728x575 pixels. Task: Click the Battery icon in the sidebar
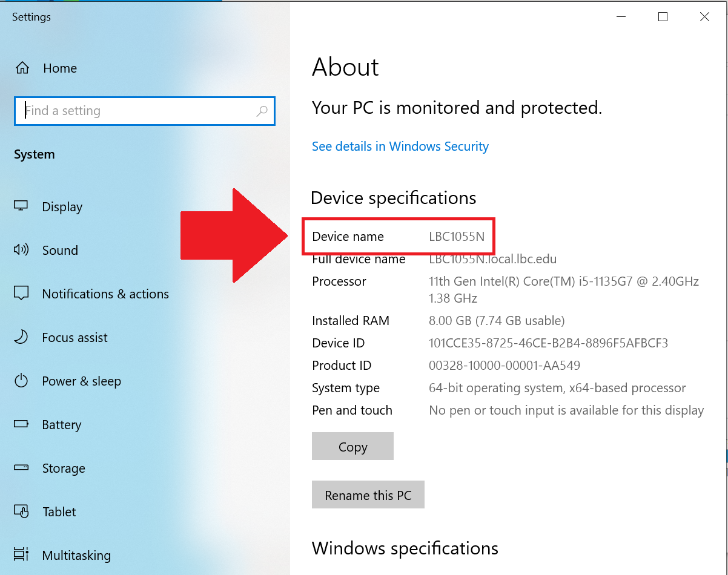pos(21,424)
